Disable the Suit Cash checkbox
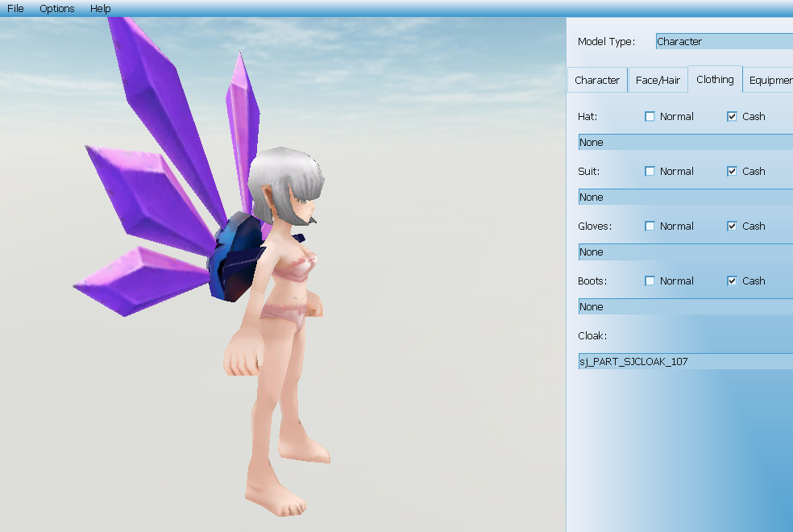This screenshot has height=532, width=793. [732, 172]
